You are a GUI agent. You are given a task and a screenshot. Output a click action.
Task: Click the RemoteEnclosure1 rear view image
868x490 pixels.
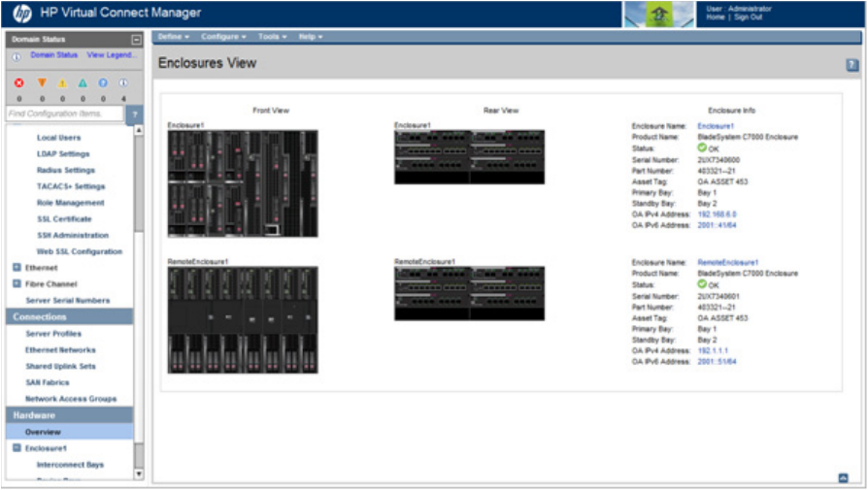pos(469,294)
